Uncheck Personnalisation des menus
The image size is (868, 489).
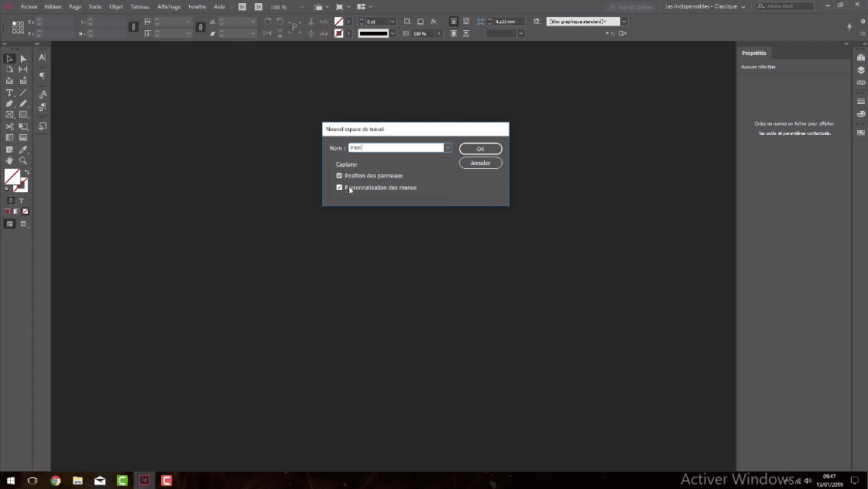point(339,187)
